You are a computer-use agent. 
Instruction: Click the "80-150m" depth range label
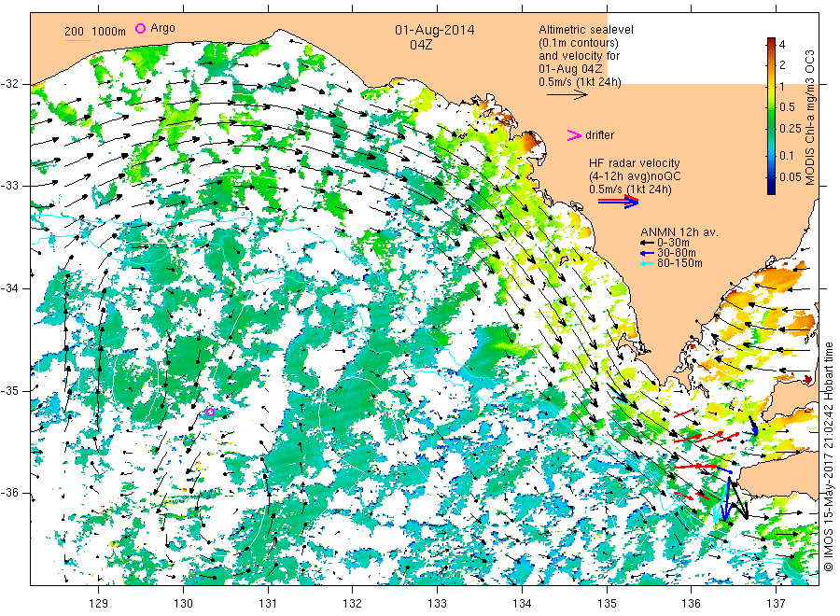coord(679,263)
